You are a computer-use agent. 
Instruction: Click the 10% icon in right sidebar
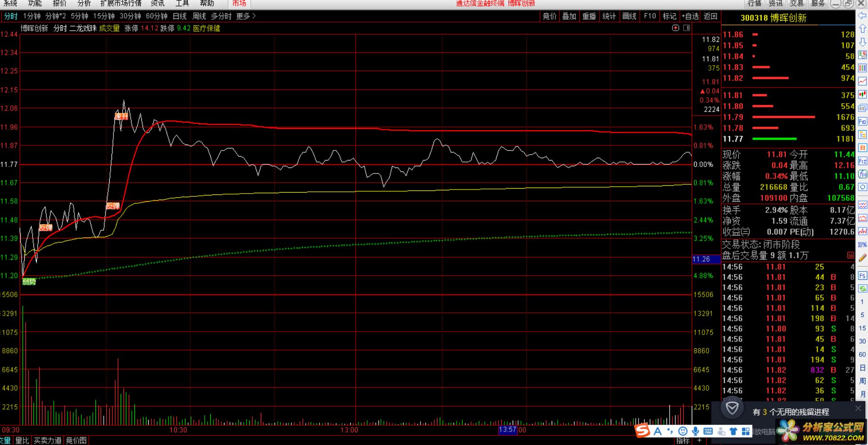(x=862, y=245)
